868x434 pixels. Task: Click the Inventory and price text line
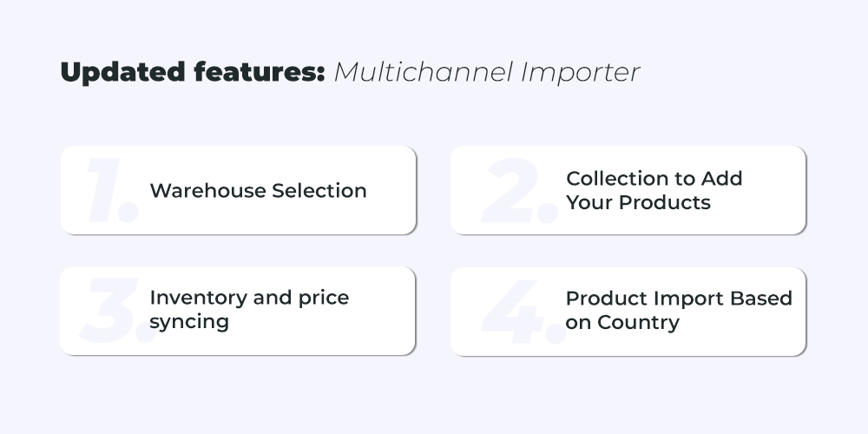pyautogui.click(x=249, y=298)
